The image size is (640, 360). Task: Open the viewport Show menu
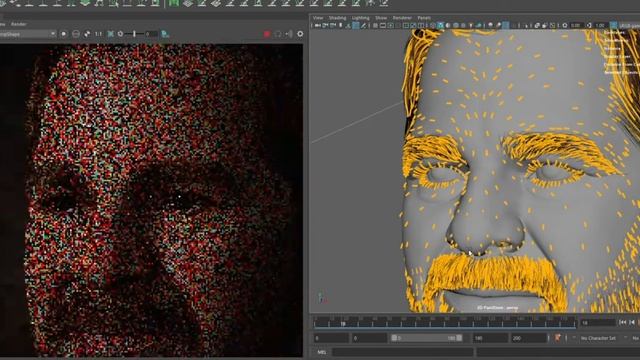(381, 18)
